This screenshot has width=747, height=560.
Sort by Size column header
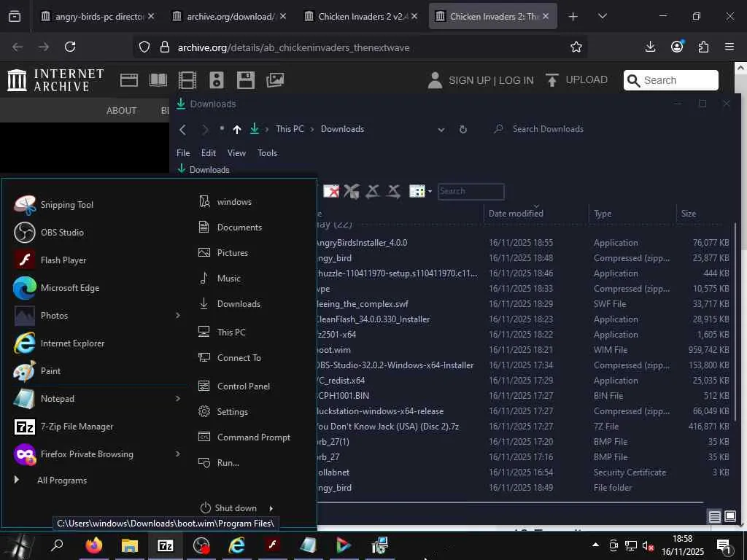[688, 214]
